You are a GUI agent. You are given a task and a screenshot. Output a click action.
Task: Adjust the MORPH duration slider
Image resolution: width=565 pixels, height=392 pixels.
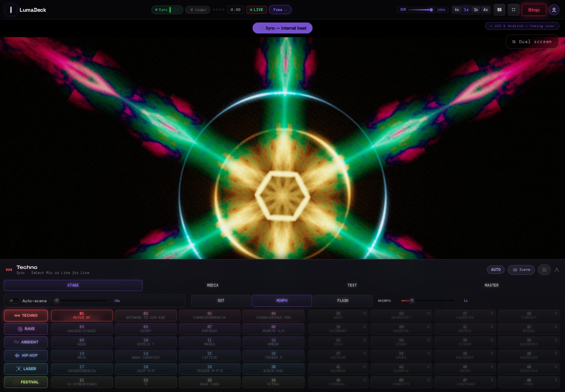428,301
